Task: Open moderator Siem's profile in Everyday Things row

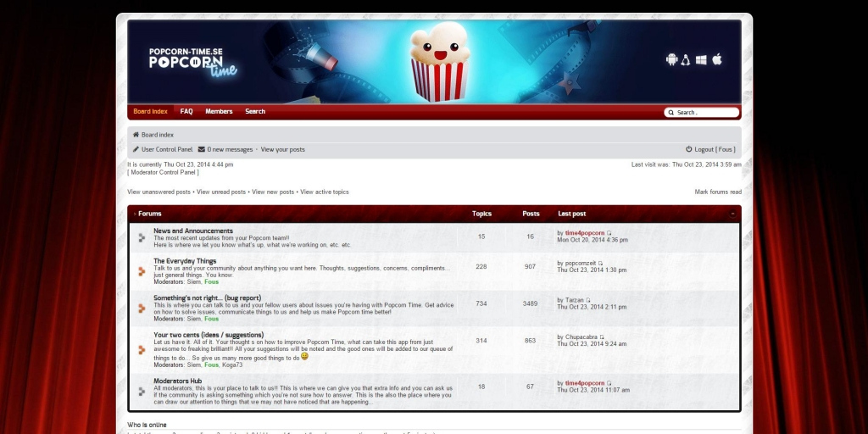Action: coord(194,281)
